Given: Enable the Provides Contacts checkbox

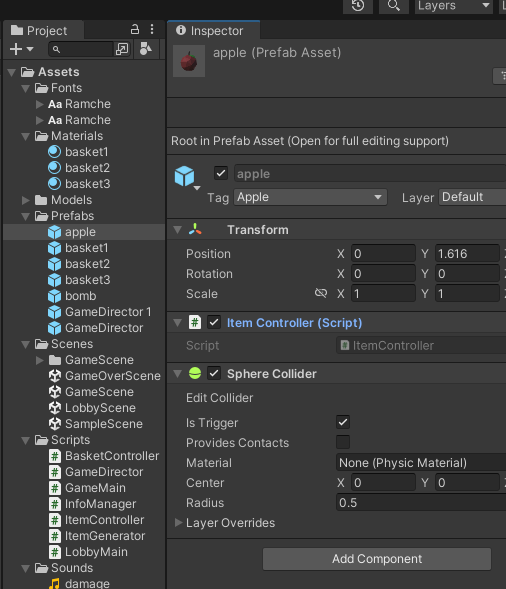Looking at the screenshot, I should pos(343,442).
